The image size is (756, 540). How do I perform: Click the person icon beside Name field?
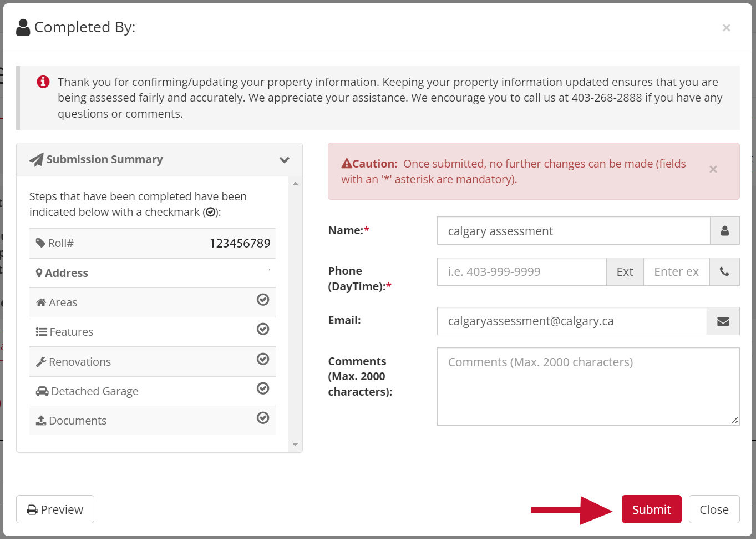(x=724, y=231)
